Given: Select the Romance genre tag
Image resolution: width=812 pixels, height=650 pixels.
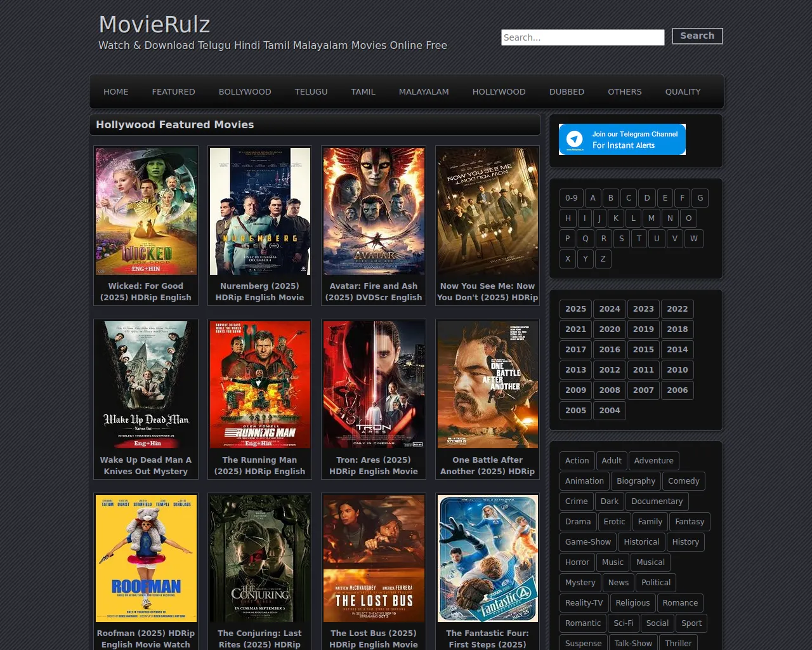Looking at the screenshot, I should pos(680,603).
